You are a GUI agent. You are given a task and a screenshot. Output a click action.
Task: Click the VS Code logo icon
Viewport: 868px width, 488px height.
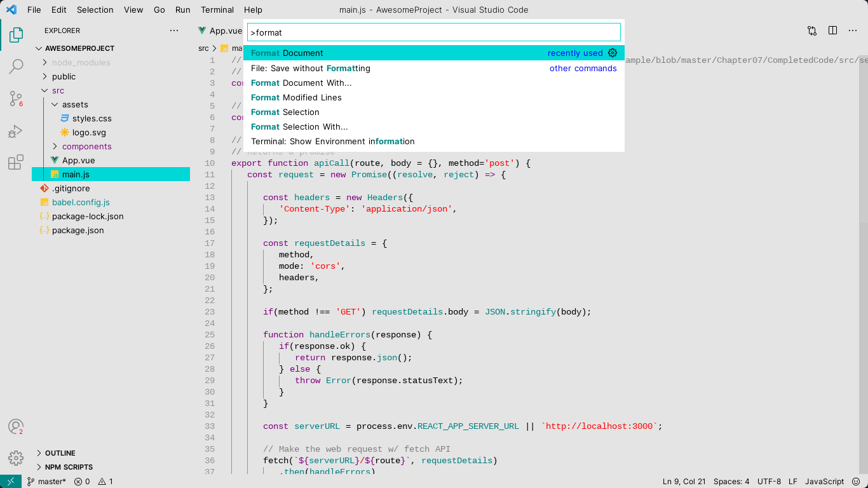[x=11, y=10]
